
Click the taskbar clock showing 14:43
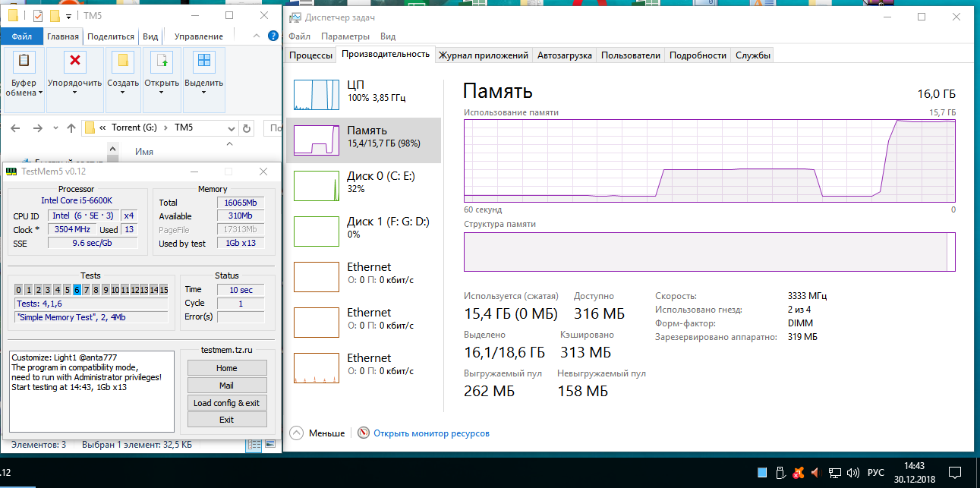[915, 473]
